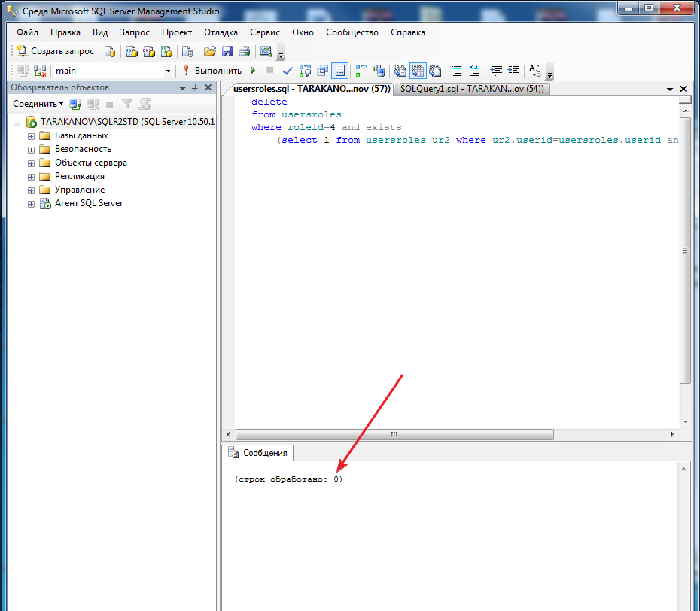Click the Cancel Executing Query stop icon
This screenshot has width=700, height=611.
[269, 70]
